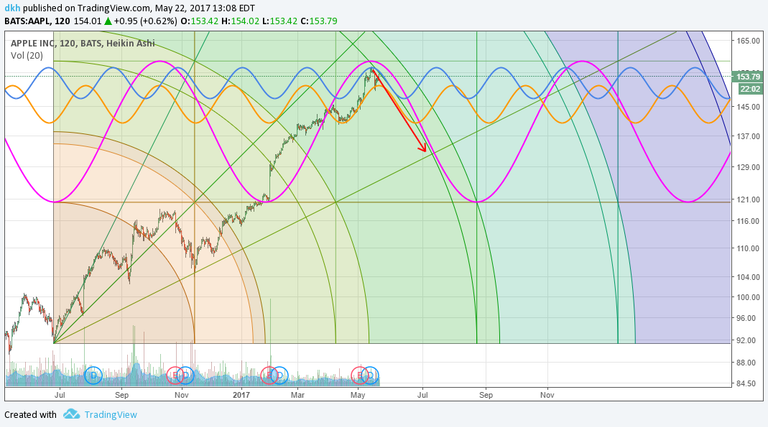Viewport: 768px width, 427px height.
Task: Click the first Sep label on time axis
Action: pyautogui.click(x=121, y=395)
